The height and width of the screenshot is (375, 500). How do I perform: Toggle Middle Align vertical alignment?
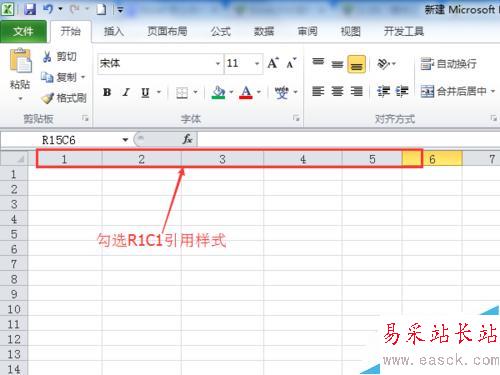tap(337, 63)
